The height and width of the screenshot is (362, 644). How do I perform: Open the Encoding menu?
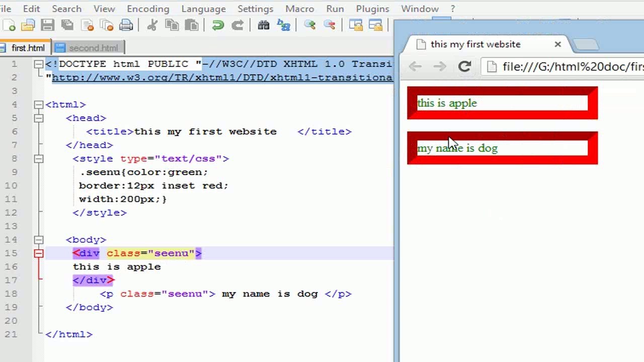pyautogui.click(x=148, y=9)
